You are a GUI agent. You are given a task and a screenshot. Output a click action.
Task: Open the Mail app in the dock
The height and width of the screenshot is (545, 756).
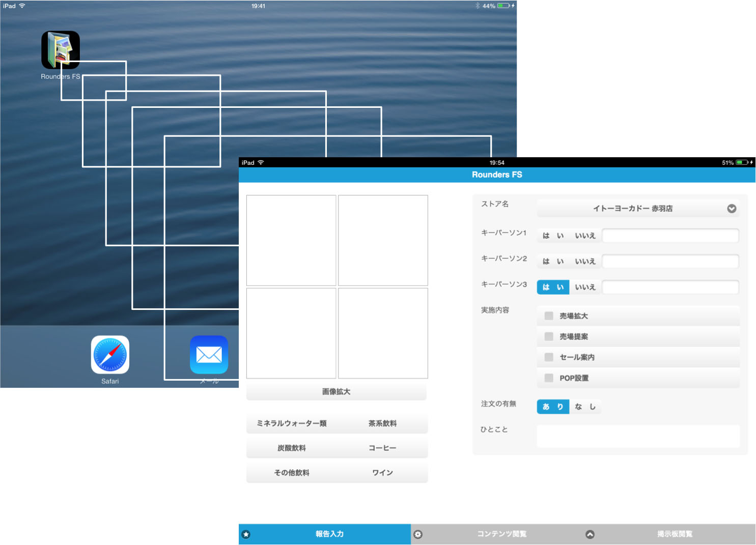[209, 355]
